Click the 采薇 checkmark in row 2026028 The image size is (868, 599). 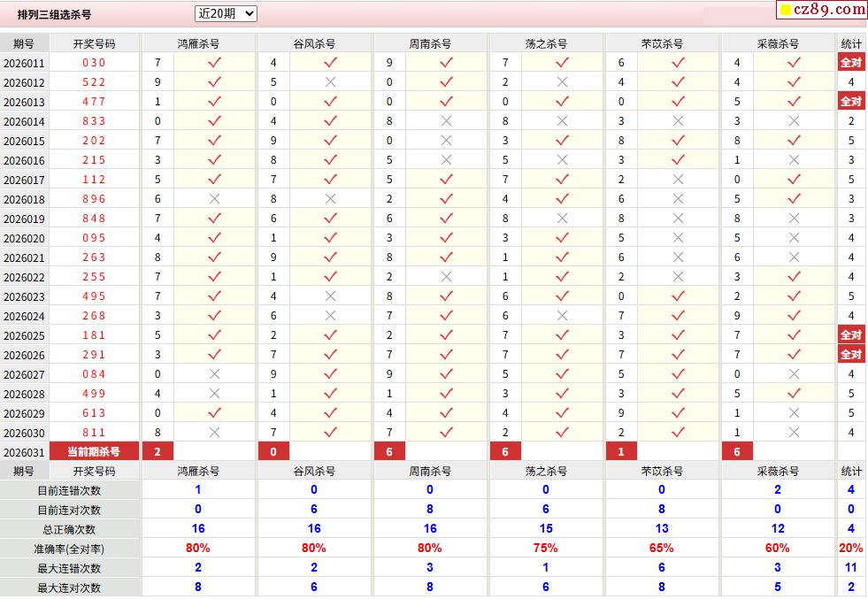coord(794,393)
